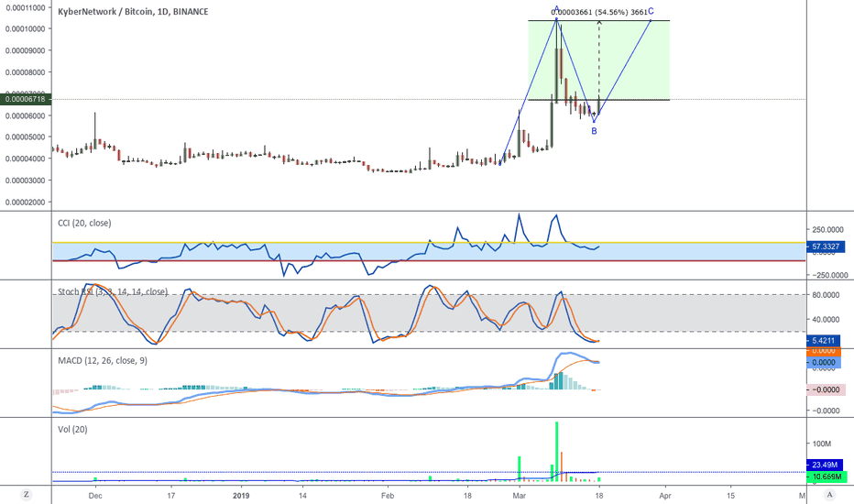Click the measurement text 0.00003661 (54.56%)
Image resolution: width=854 pixels, height=504 pixels.
590,11
